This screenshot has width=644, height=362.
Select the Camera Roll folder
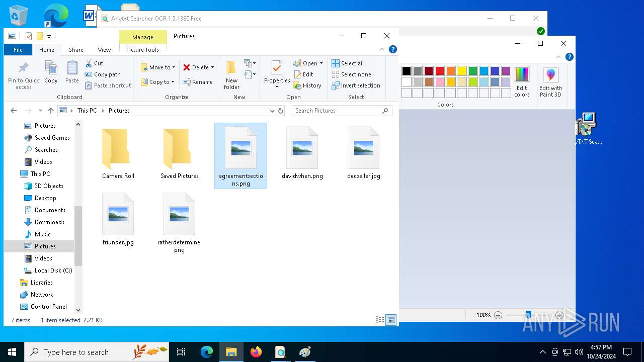(x=118, y=153)
